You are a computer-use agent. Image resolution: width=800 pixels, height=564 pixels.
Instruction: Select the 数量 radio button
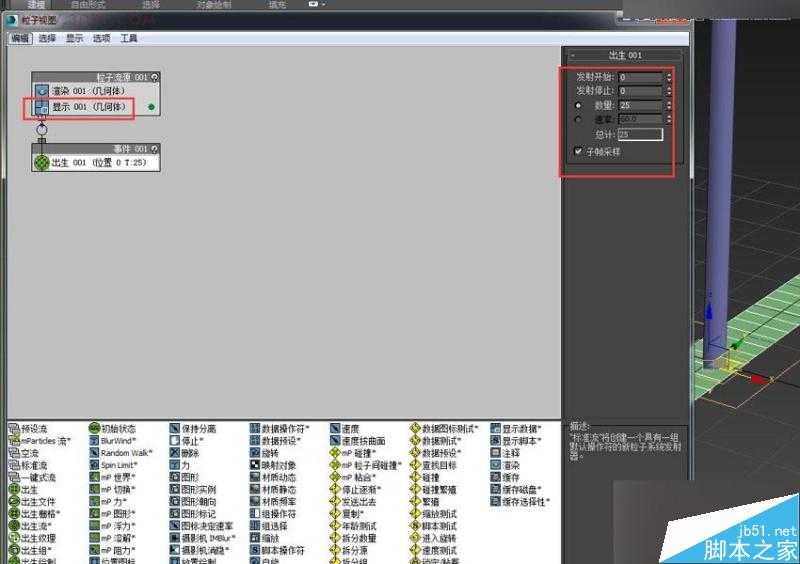tap(578, 106)
